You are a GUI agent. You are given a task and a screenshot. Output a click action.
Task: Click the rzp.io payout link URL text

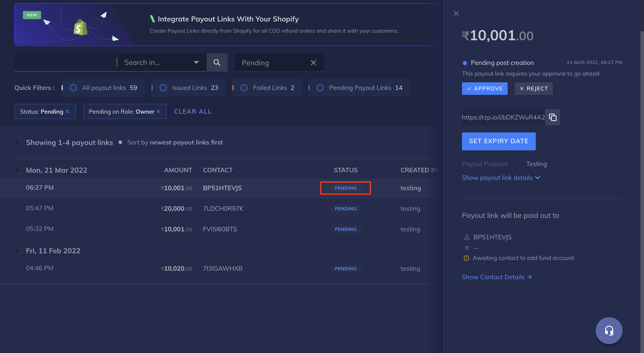pos(503,117)
